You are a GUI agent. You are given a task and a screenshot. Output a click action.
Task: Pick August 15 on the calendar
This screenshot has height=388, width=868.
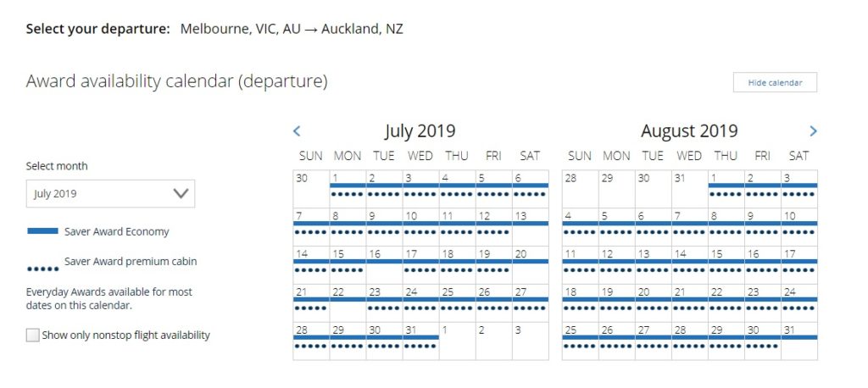(726, 265)
